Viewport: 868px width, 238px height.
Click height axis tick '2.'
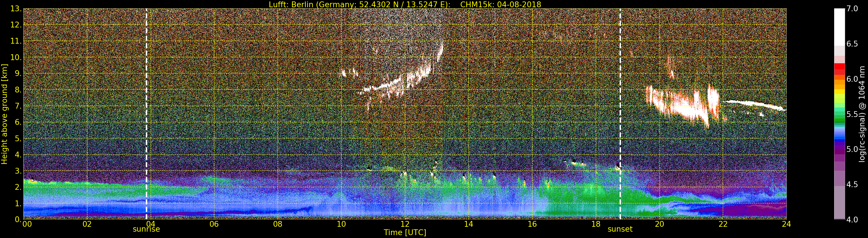(18, 187)
